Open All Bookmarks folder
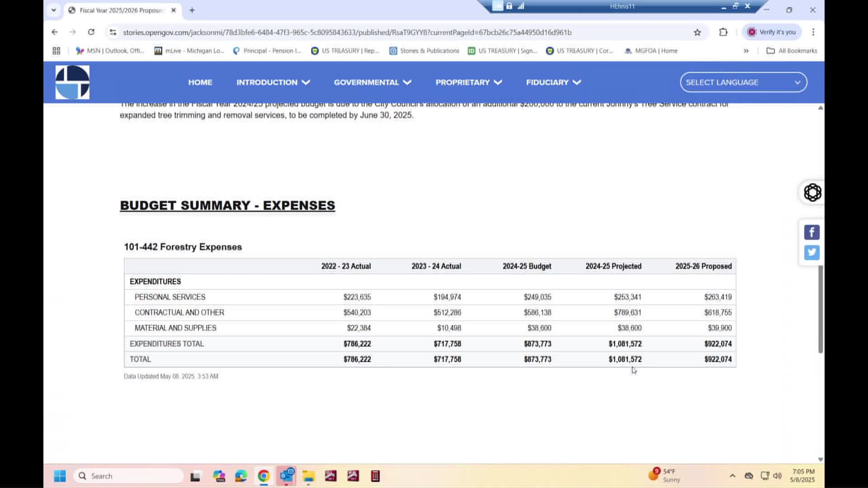This screenshot has height=488, width=868. [792, 51]
